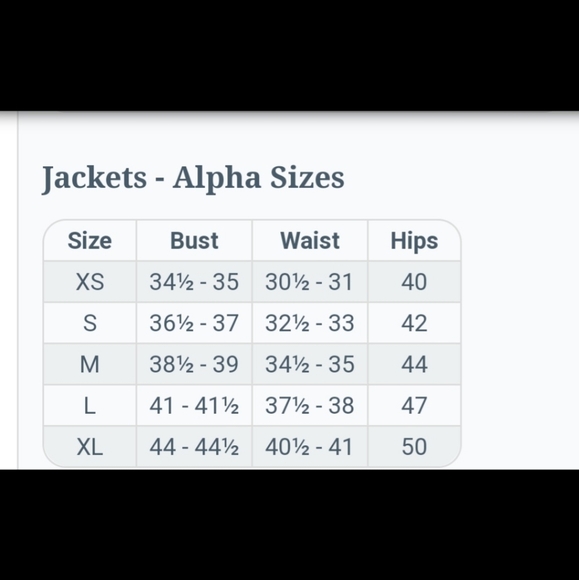Select the XS bust value 34½ - 35
The height and width of the screenshot is (580, 579).
point(194,282)
